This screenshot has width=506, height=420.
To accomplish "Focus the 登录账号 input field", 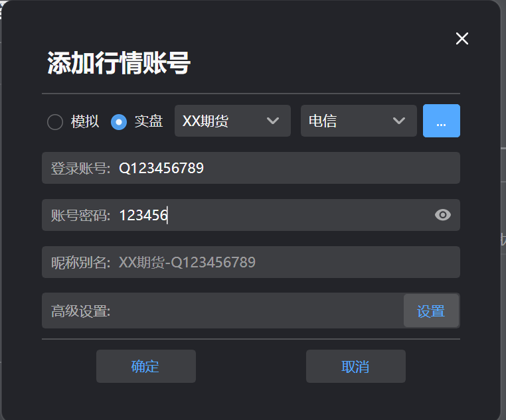I will tap(251, 168).
